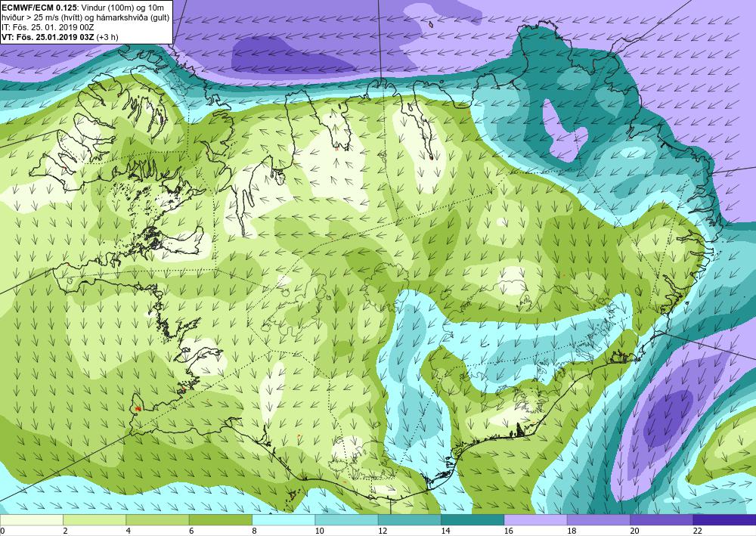Click the legend swatch between 18 and 20

click(x=598, y=519)
